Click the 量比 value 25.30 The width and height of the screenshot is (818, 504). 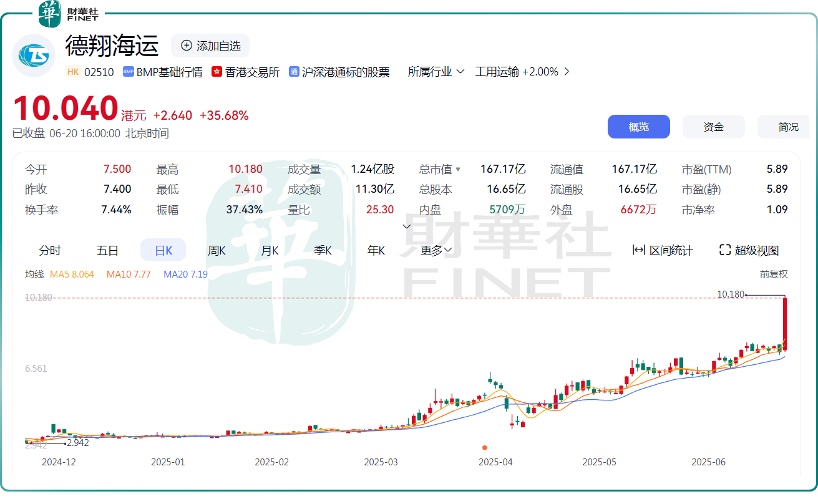[x=380, y=210]
